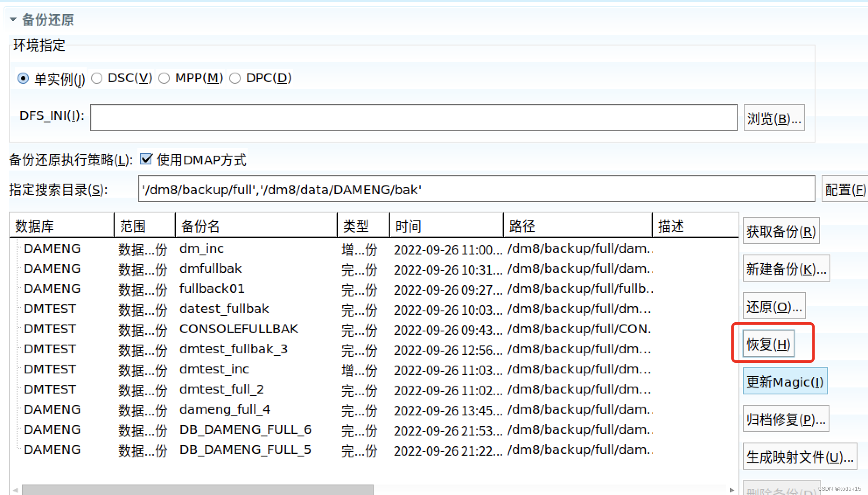Select the DPC(D) environment option
Image resolution: width=868 pixels, height=495 pixels.
point(235,78)
